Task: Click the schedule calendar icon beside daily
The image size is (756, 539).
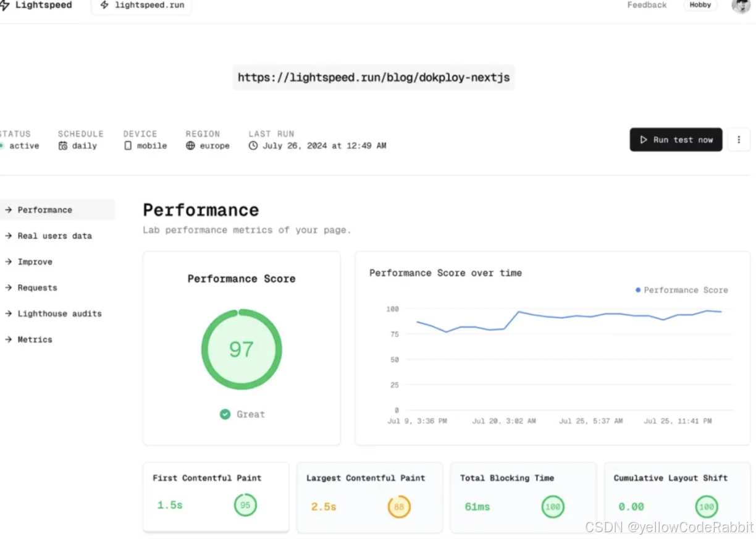Action: click(x=63, y=146)
